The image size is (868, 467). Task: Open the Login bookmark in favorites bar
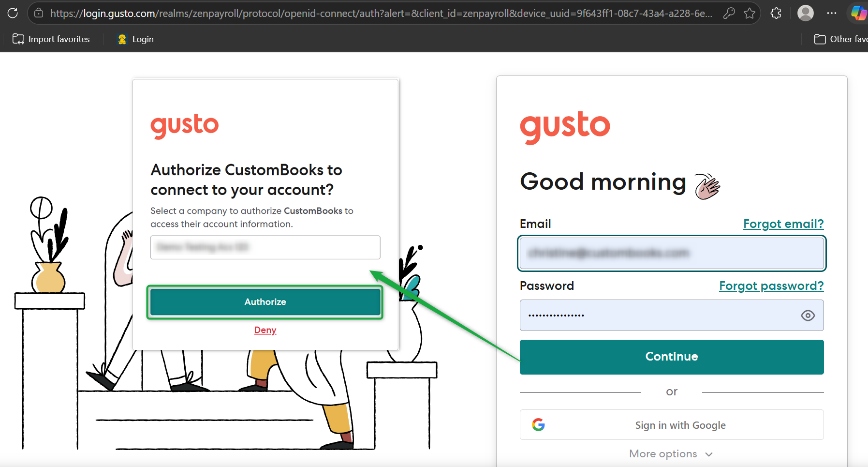(x=136, y=39)
